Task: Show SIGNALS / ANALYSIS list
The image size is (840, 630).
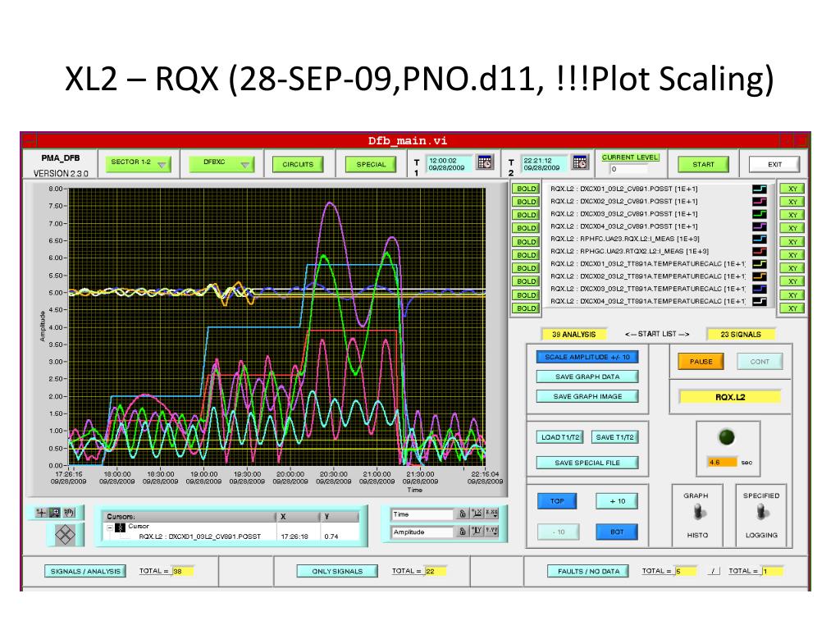Action: pos(85,571)
